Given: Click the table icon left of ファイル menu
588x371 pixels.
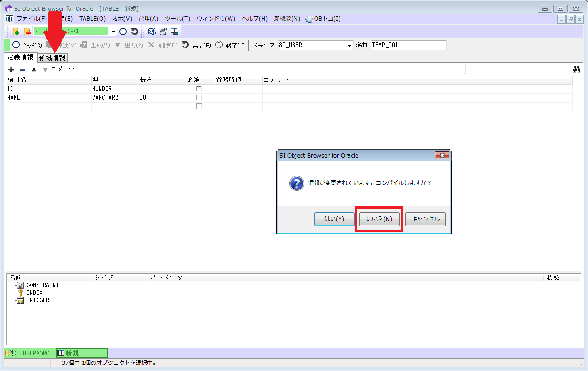Looking at the screenshot, I should click(x=9, y=19).
